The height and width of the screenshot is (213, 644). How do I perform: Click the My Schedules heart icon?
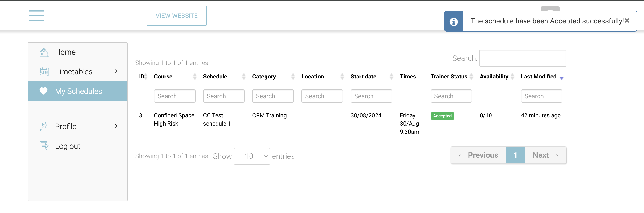coord(43,91)
